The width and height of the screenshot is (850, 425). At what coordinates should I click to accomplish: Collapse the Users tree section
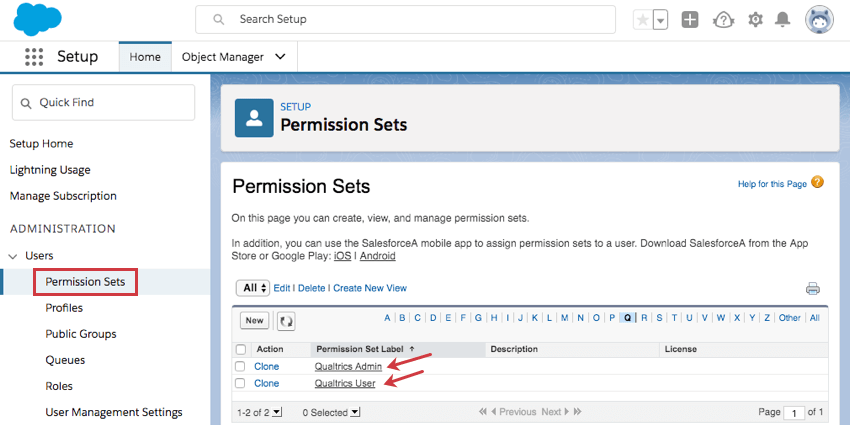(x=13, y=256)
